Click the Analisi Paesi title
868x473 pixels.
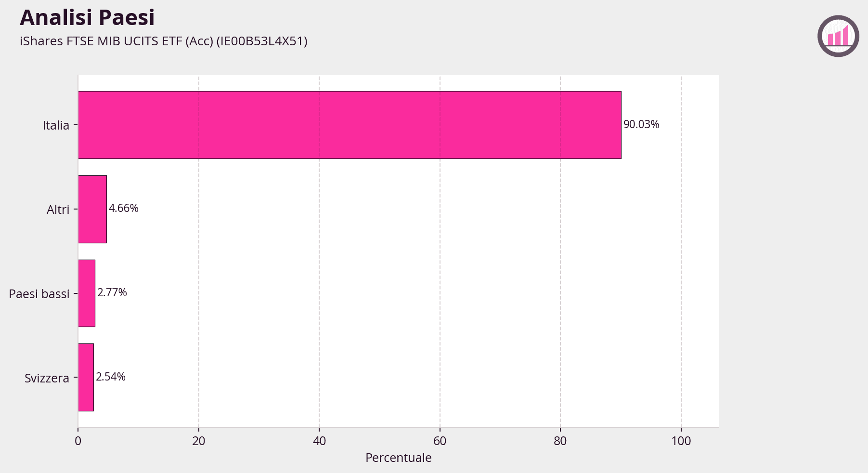[x=87, y=18]
